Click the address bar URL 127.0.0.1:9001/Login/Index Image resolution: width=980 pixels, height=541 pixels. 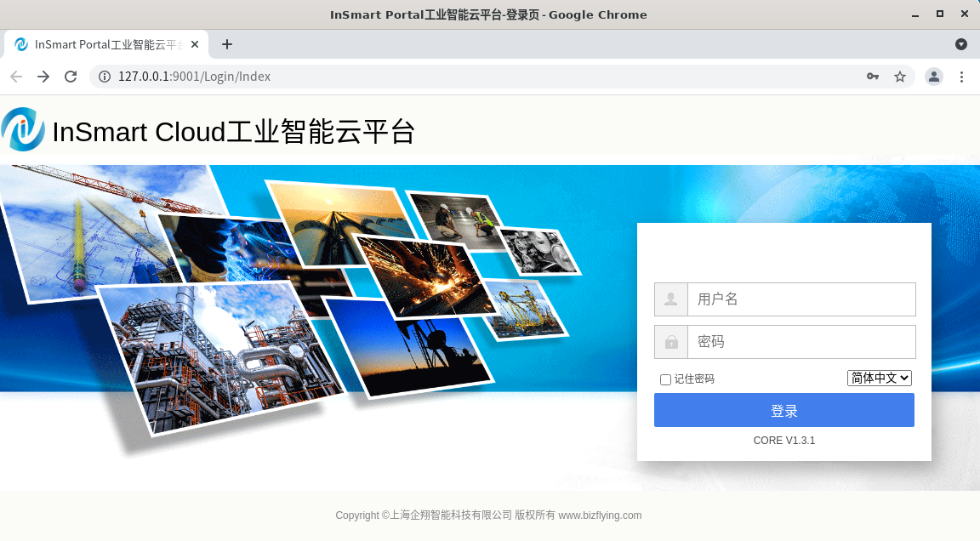[x=194, y=77]
